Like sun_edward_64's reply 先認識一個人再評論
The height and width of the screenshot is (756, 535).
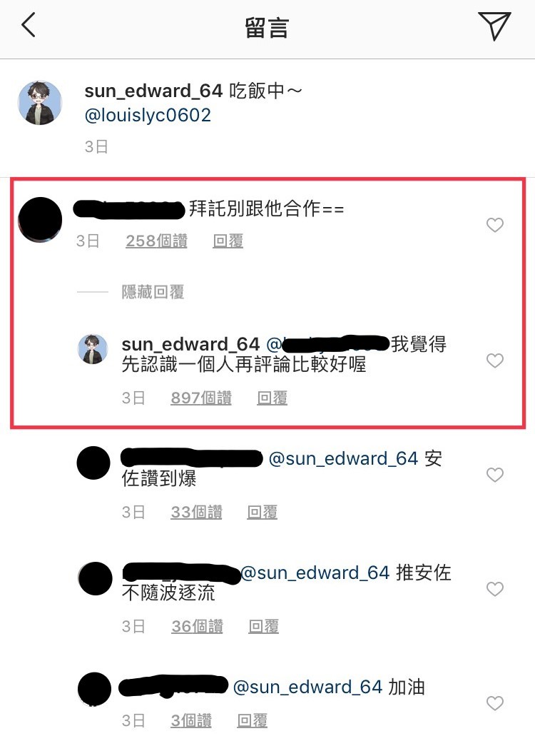[x=494, y=361]
